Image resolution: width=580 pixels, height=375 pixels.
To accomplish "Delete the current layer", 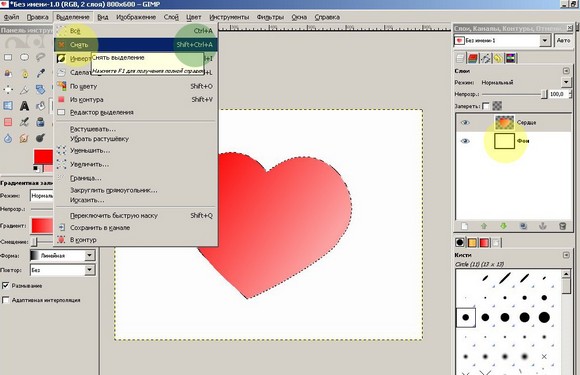I will [562, 226].
